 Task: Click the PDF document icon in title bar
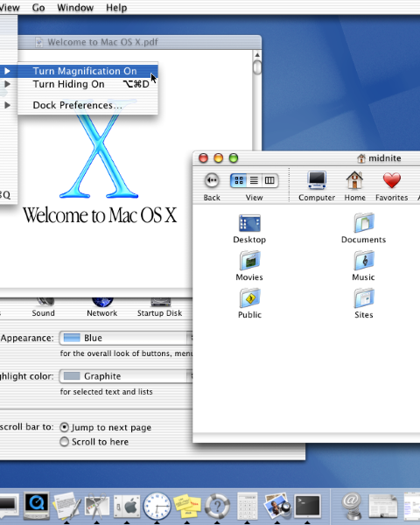39,42
